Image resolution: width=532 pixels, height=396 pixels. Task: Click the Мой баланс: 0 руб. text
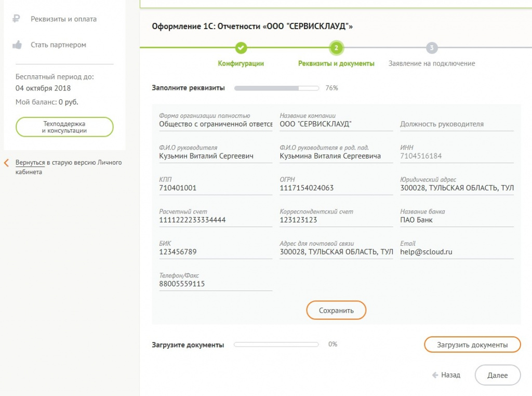tap(47, 102)
